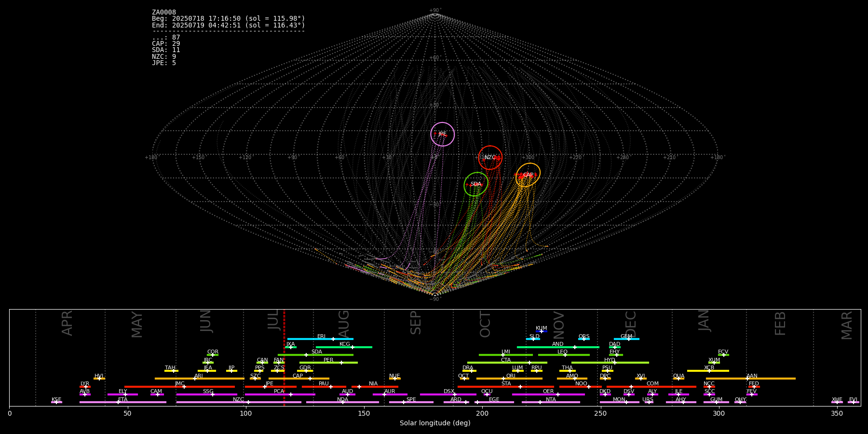868x434 pixels.
Task: Click the NIA shower bar in timeline
Action: click(375, 387)
